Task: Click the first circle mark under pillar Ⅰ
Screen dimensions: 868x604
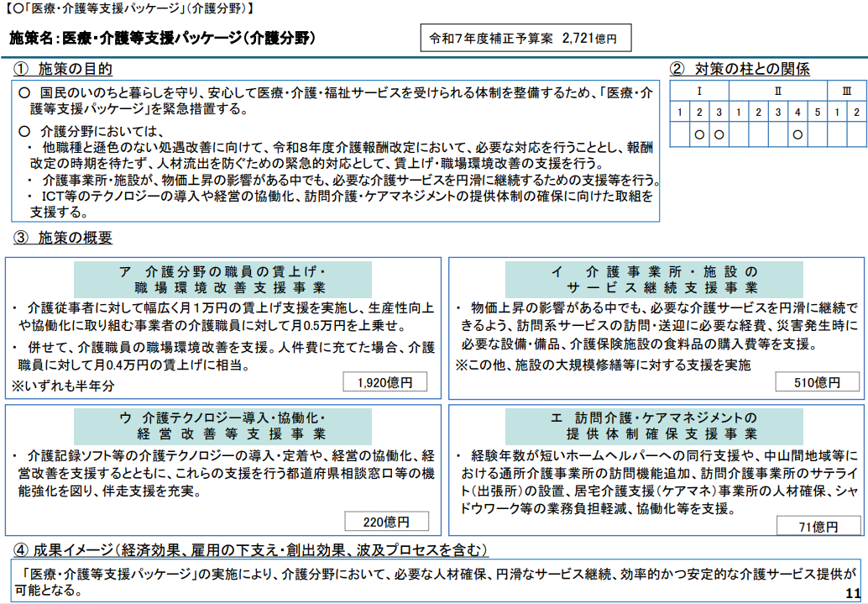Action: click(698, 134)
